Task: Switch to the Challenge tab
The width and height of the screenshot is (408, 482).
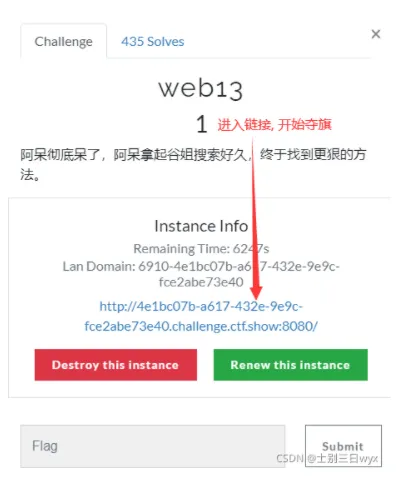Action: [x=63, y=41]
